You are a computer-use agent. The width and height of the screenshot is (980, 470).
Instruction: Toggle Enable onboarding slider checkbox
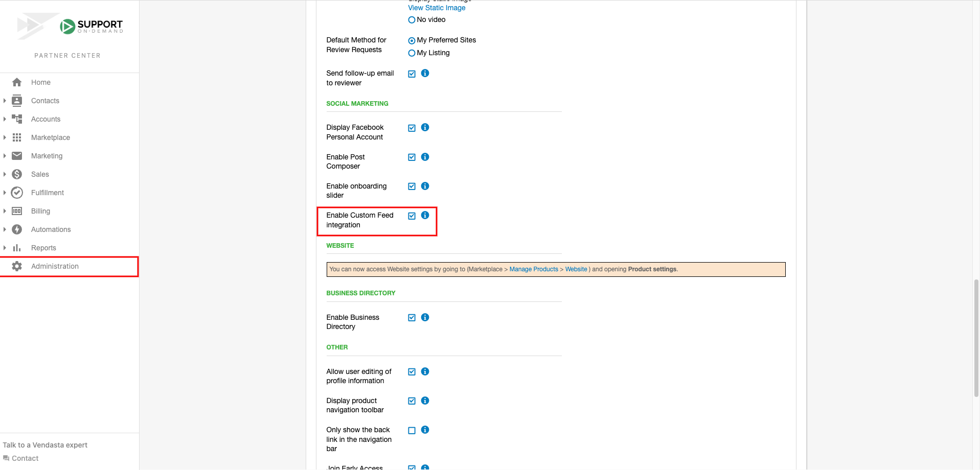tap(412, 186)
